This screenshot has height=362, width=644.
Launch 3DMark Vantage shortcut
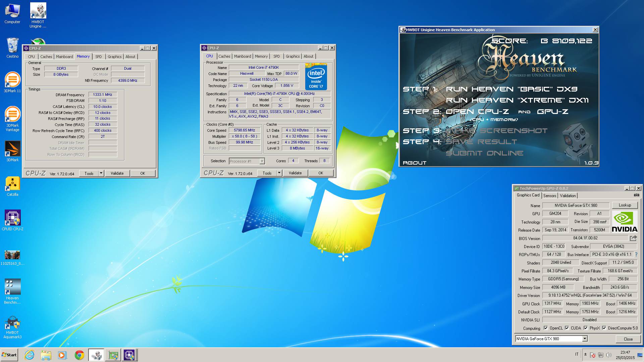pyautogui.click(x=12, y=119)
